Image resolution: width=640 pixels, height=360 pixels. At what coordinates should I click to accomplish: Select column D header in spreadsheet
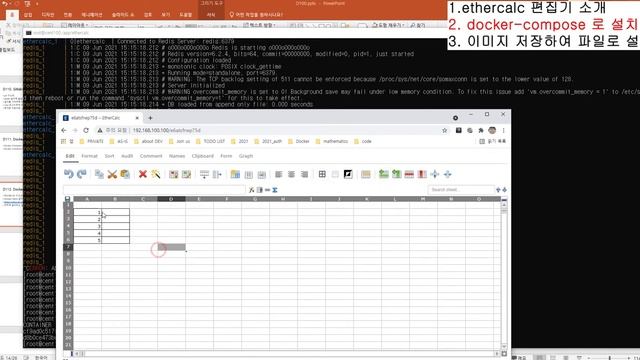(171, 199)
